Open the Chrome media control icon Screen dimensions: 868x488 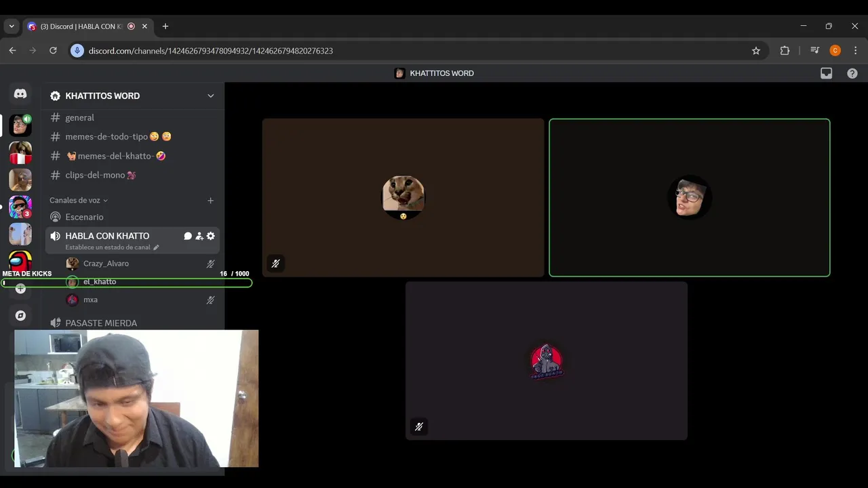click(815, 51)
